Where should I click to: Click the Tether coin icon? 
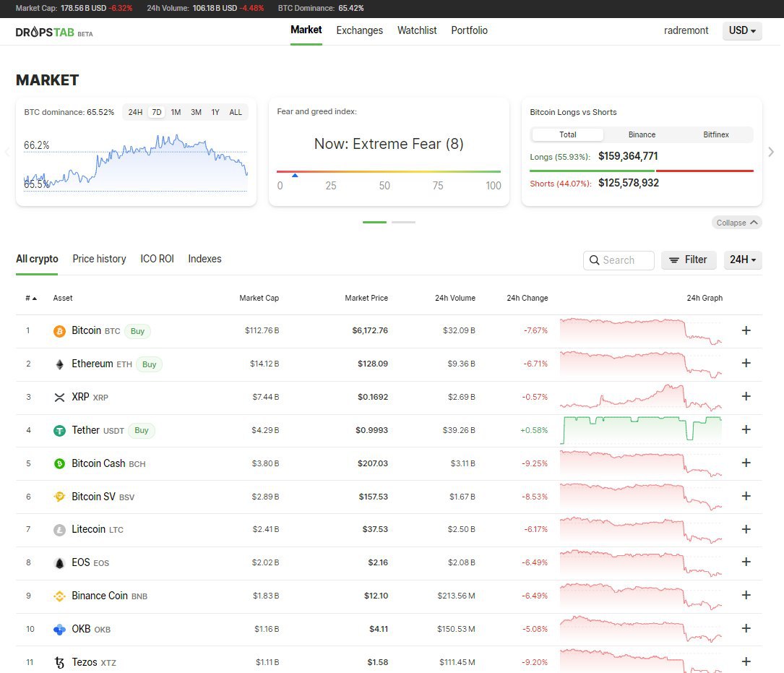pyautogui.click(x=59, y=430)
